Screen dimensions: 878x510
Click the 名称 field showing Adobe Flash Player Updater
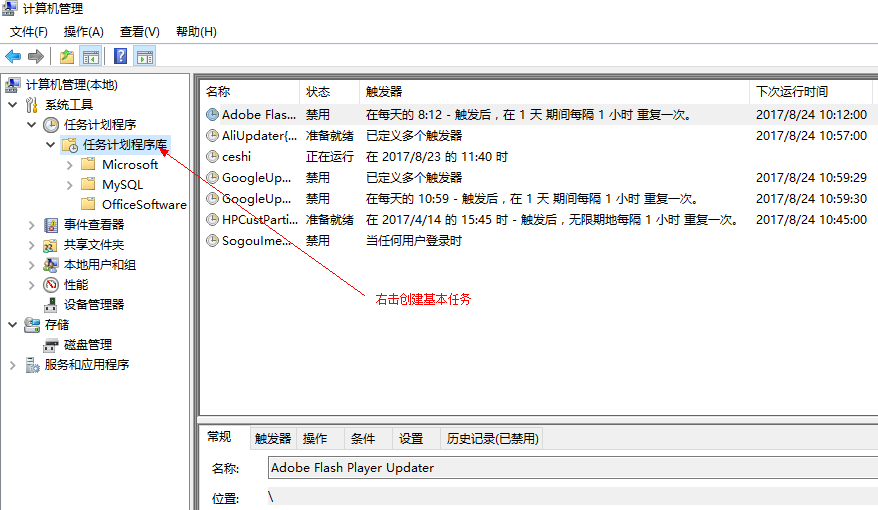coord(573,468)
